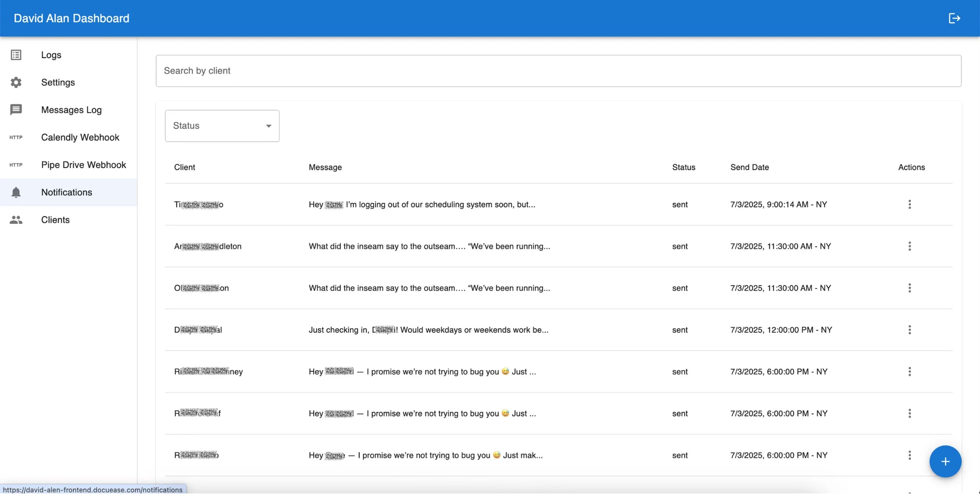
Task: Open actions menu for 'Just mak...' row
Action: [x=909, y=455]
